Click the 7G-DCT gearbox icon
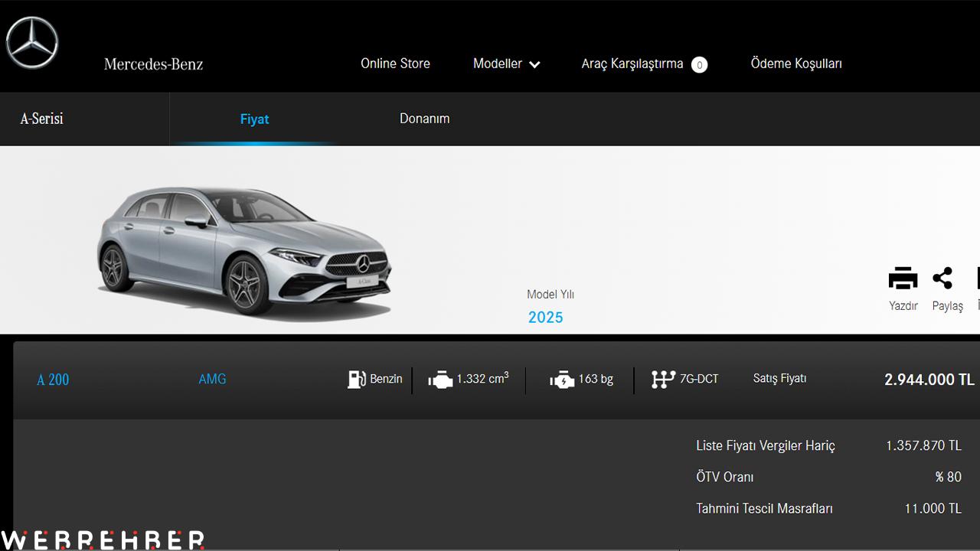The height and width of the screenshot is (551, 980). [x=663, y=379]
